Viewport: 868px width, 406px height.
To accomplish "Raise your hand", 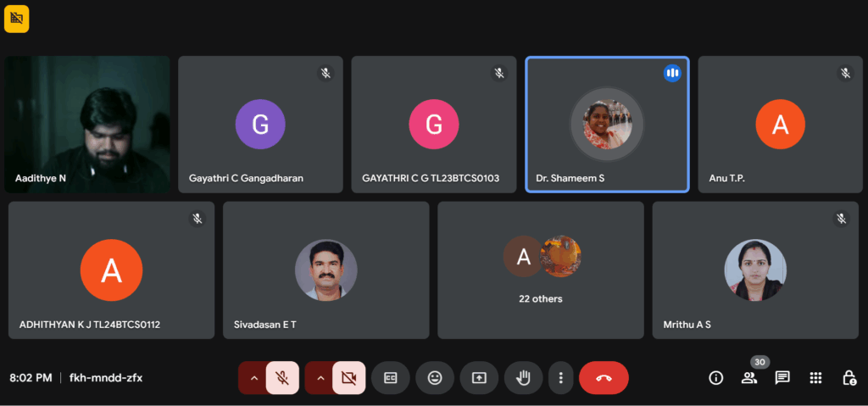I will pos(523,378).
